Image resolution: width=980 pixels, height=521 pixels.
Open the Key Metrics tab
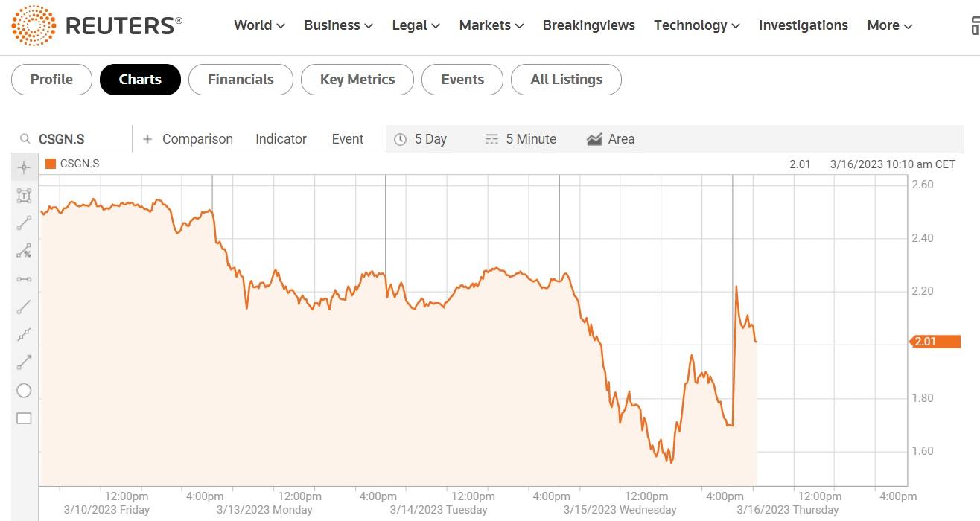[x=357, y=80]
